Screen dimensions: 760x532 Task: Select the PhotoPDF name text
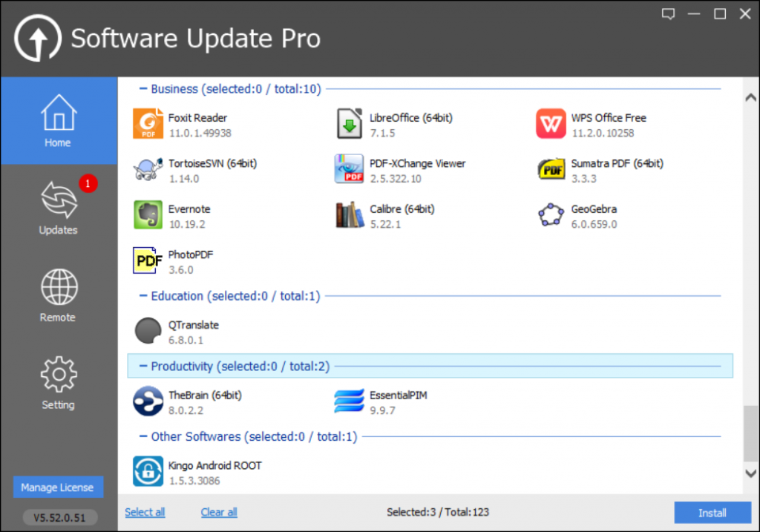pos(191,254)
